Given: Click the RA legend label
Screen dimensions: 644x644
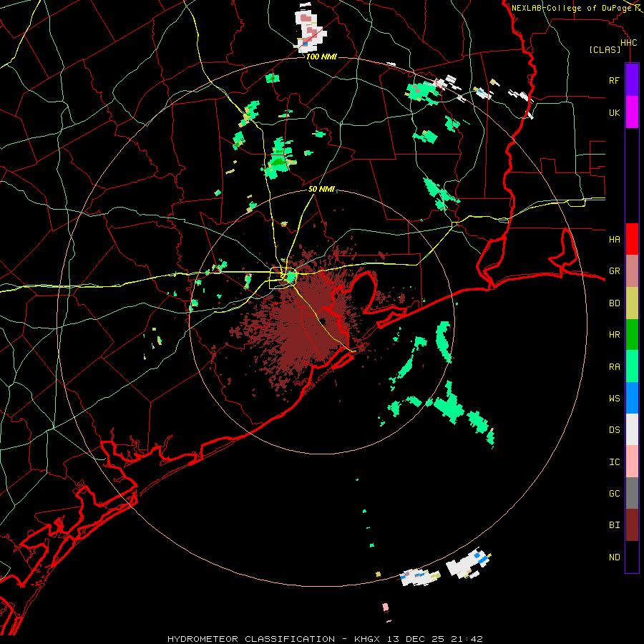Looking at the screenshot, I should [x=614, y=367].
